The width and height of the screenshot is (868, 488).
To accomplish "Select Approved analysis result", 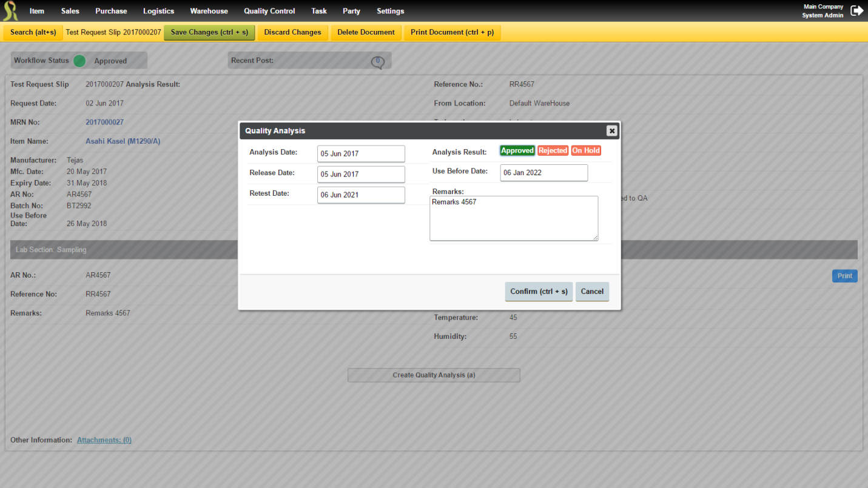I will tap(517, 150).
